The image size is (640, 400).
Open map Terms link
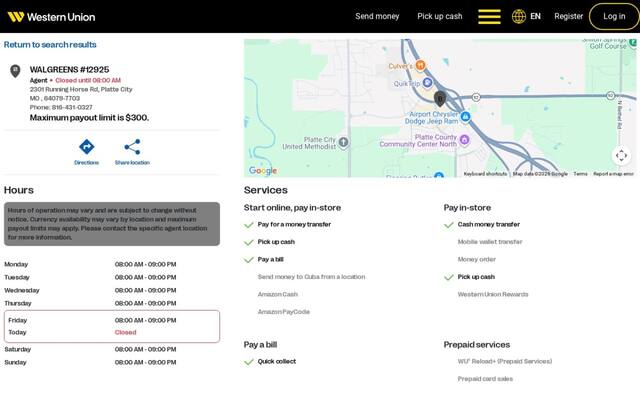click(580, 174)
